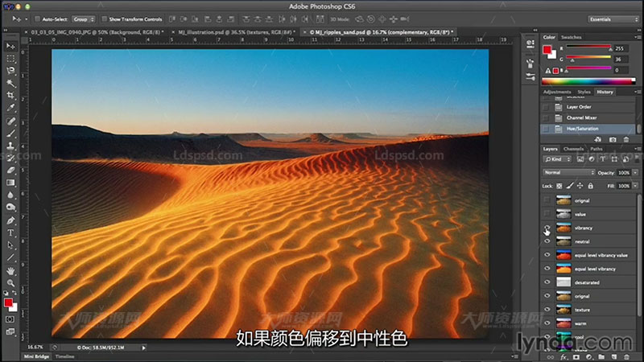Open the status bar info arrow
Viewport: 644px width, 362px height.
144,348
